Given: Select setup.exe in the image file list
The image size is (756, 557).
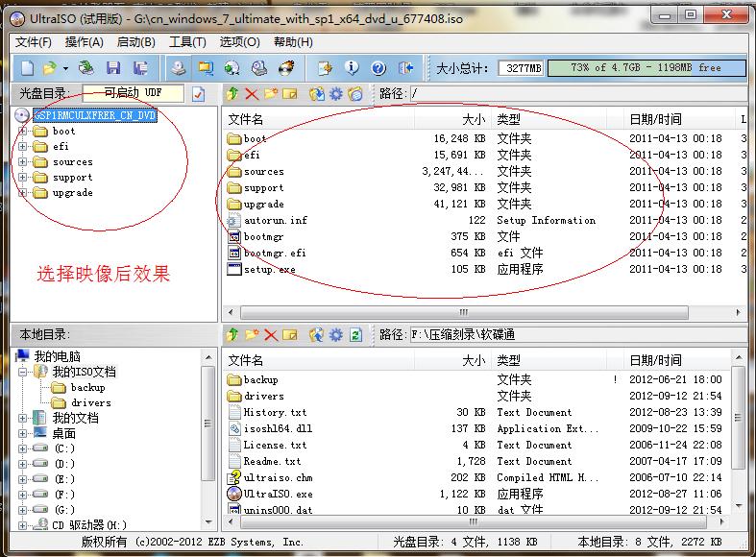Looking at the screenshot, I should click(269, 270).
